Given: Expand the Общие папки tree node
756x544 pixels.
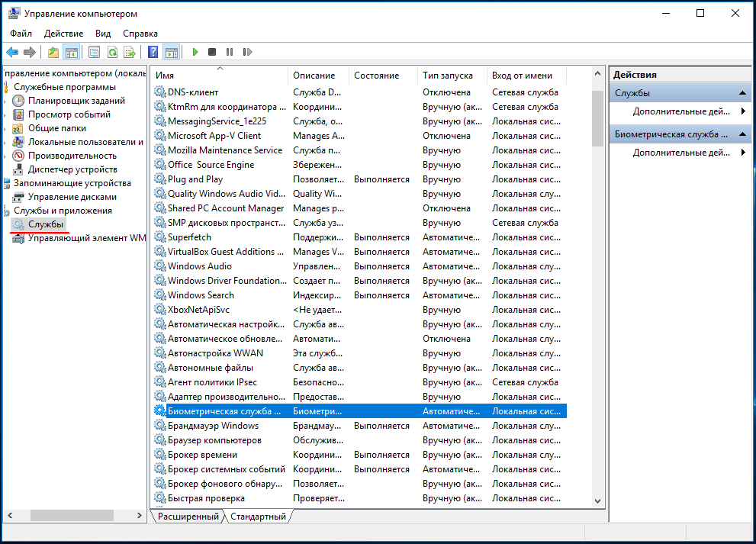Looking at the screenshot, I should point(5,128).
